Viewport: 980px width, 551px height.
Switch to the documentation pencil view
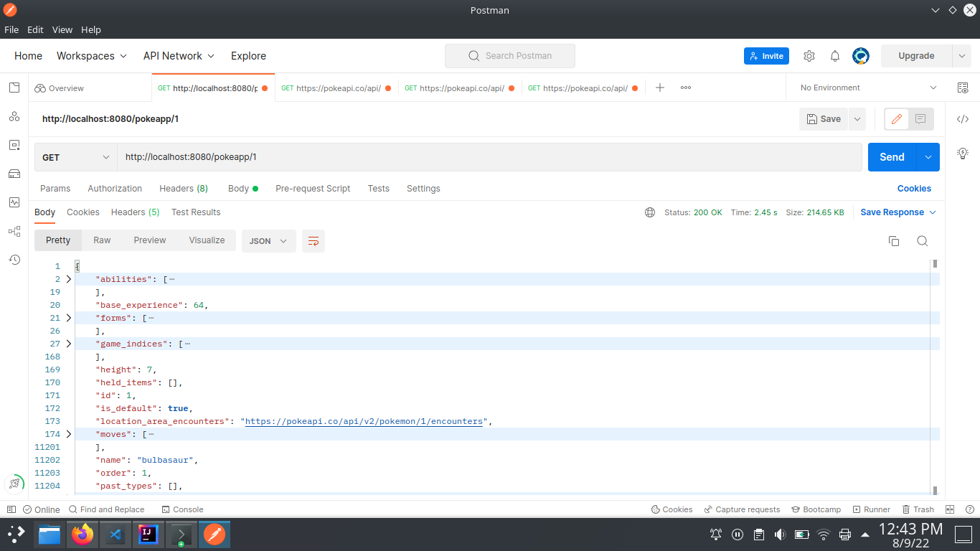point(896,119)
